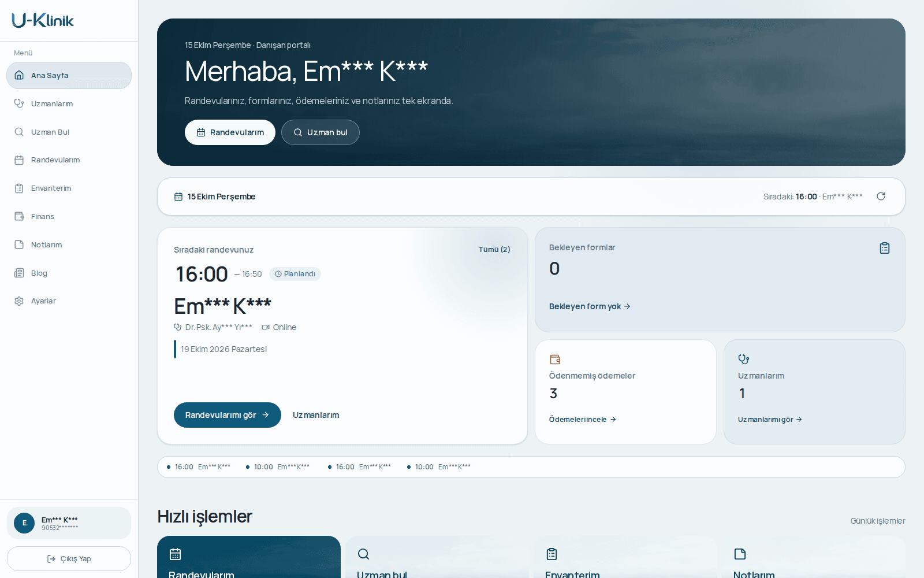924x578 pixels.
Task: Click the Uzman bul button in the banner
Action: [x=321, y=132]
